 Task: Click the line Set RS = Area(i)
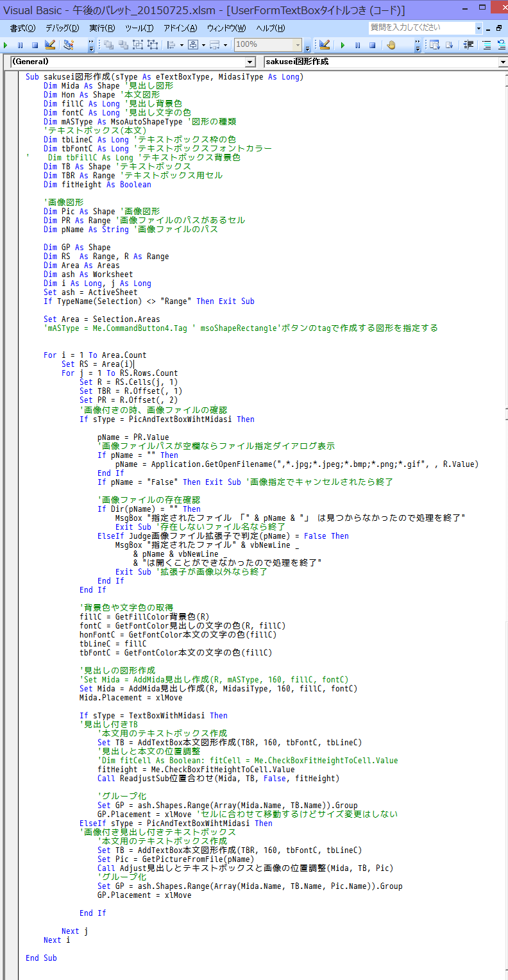[x=97, y=364]
